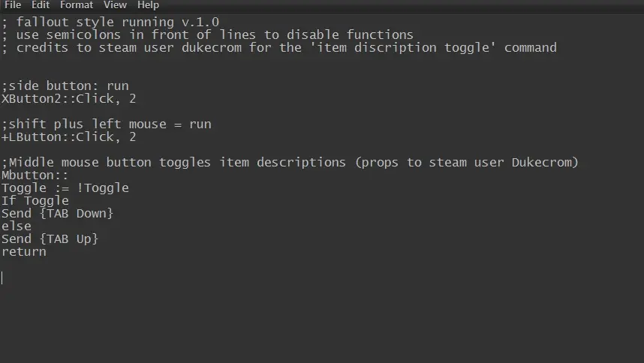Click the 'Send {TAB Up}' line

(50, 238)
